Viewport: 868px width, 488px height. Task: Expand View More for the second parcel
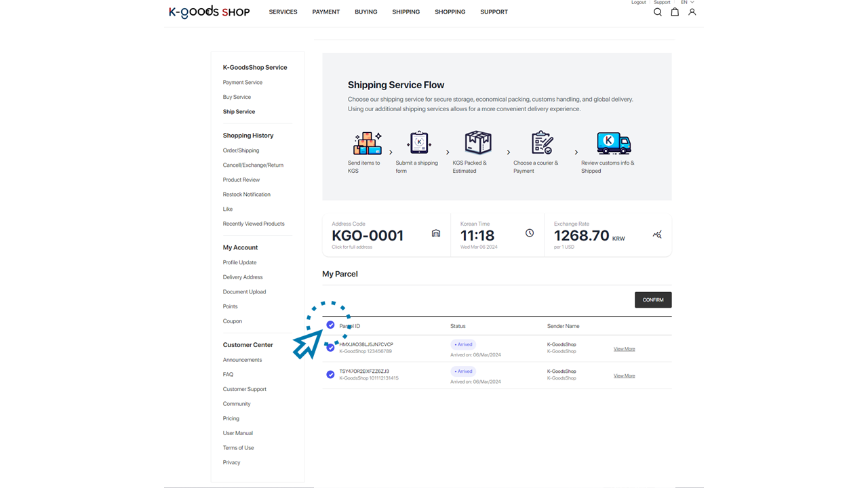tap(624, 375)
